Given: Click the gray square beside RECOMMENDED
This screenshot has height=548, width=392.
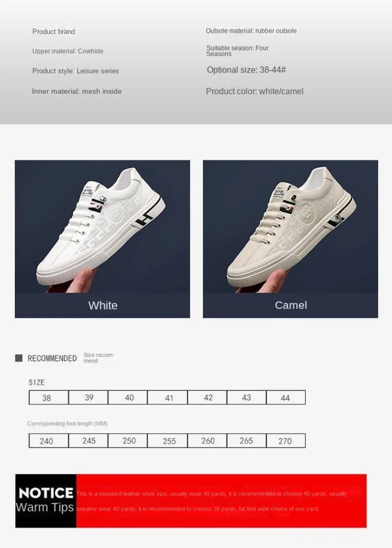Looking at the screenshot, I should pyautogui.click(x=19, y=358).
